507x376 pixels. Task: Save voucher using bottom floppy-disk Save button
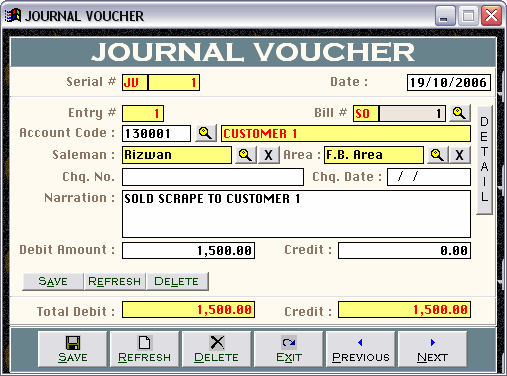point(73,349)
